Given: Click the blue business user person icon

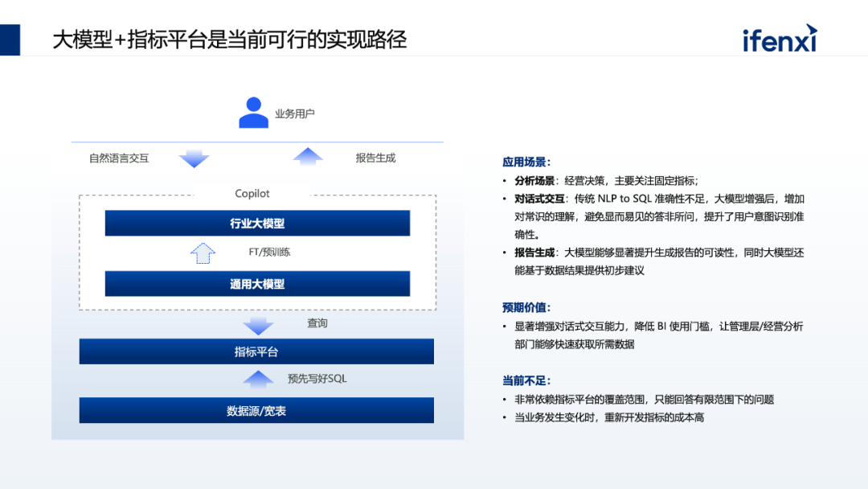Looking at the screenshot, I should coord(253,113).
